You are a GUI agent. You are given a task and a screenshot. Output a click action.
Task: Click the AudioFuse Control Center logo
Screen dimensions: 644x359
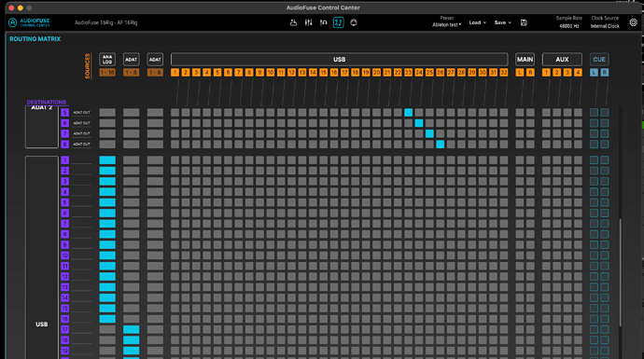[x=30, y=22]
